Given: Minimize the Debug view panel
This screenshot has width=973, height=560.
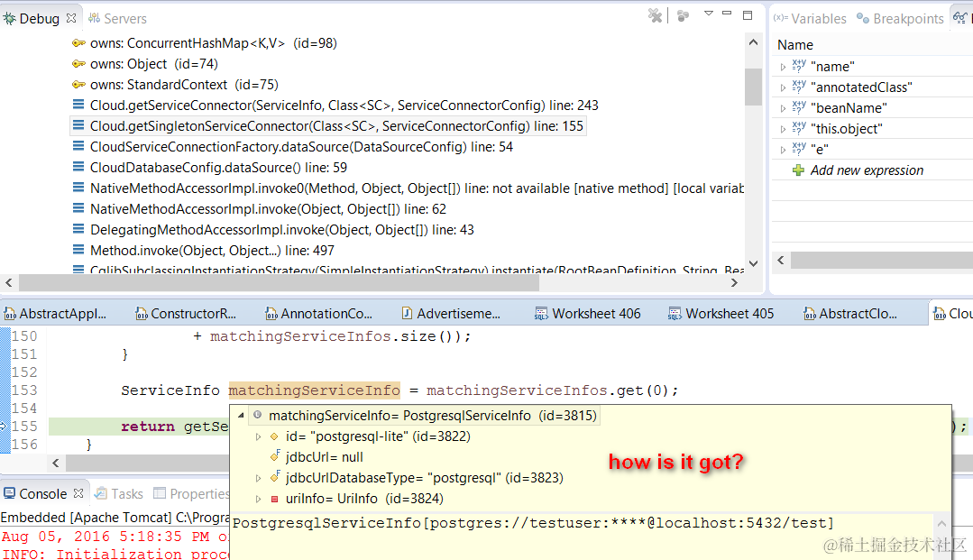Looking at the screenshot, I should 727,13.
